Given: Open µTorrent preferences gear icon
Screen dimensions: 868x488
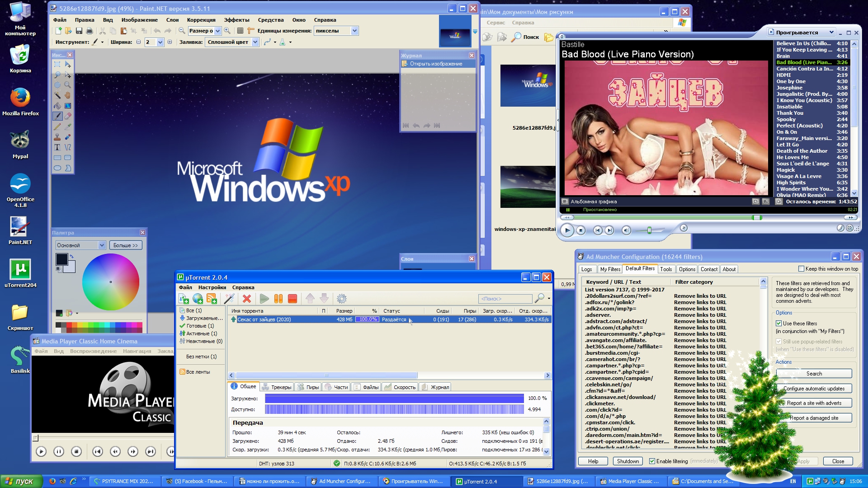Looking at the screenshot, I should (342, 299).
